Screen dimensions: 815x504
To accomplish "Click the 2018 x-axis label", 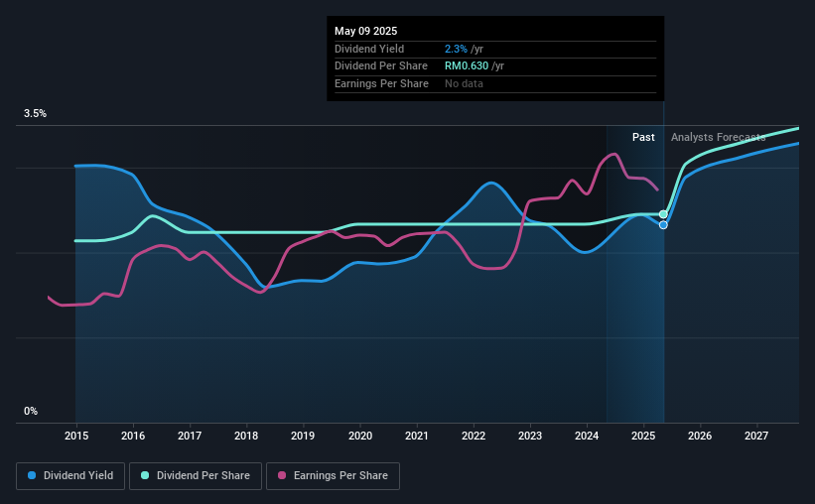I will tap(246, 436).
